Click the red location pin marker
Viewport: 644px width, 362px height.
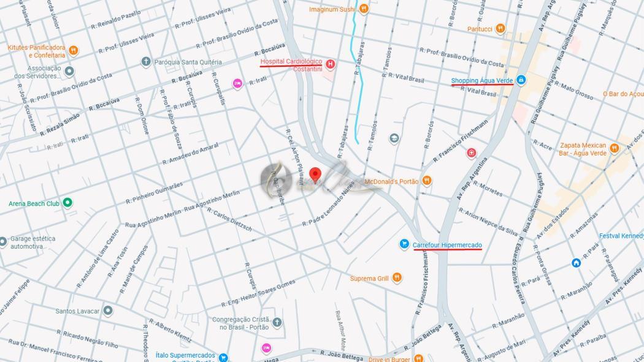[315, 175]
